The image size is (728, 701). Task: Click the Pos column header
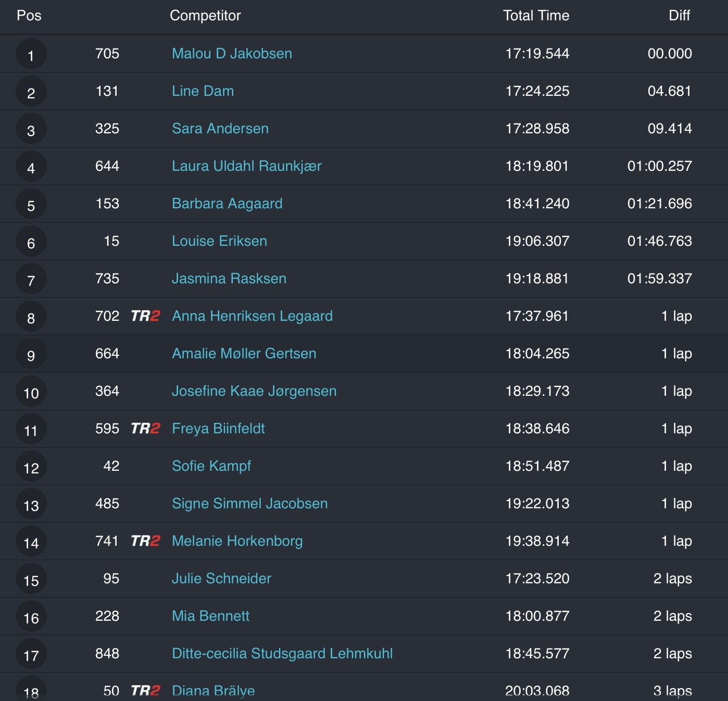tap(29, 16)
